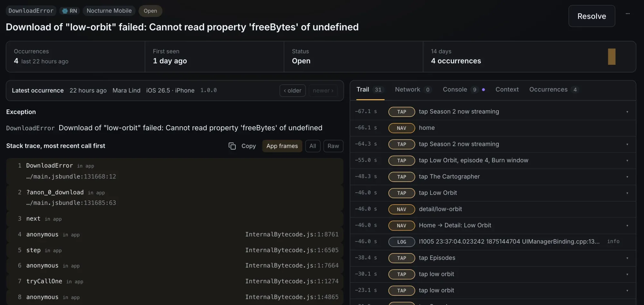Click the TAP badge on tap Episodes row
This screenshot has height=305, width=644.
[x=402, y=258]
